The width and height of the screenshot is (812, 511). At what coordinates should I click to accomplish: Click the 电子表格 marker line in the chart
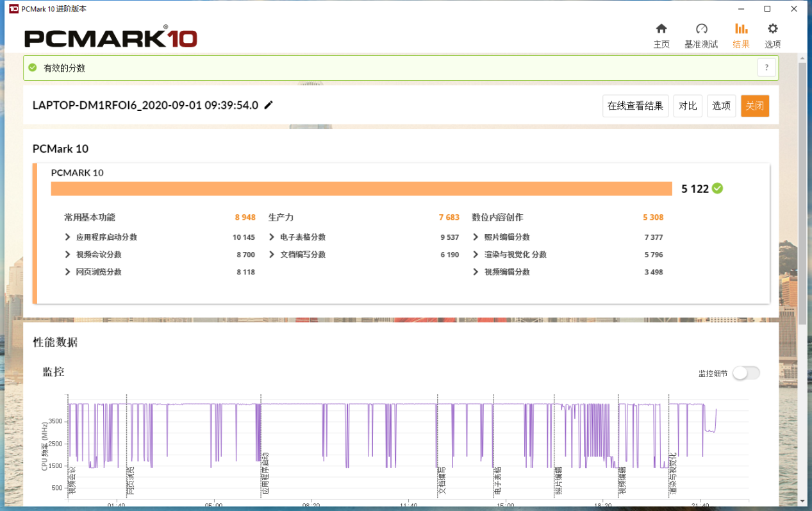pyautogui.click(x=493, y=446)
